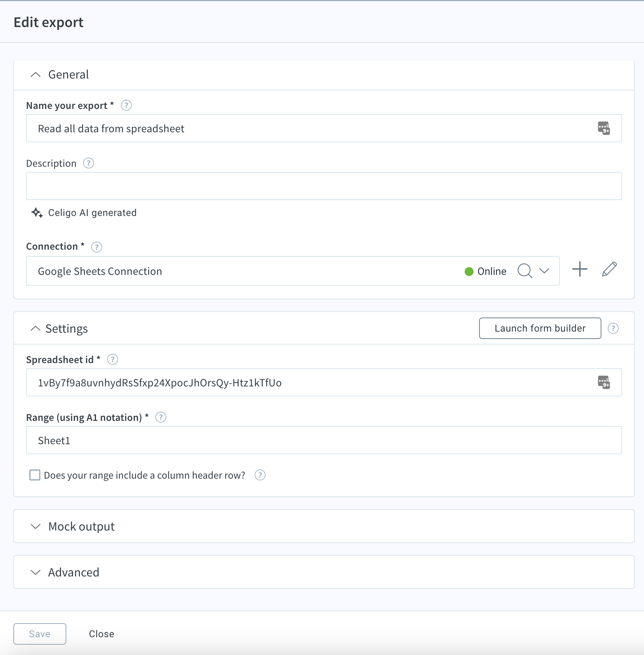The image size is (644, 655).
Task: Enable the column header row checkbox
Action: coord(34,475)
